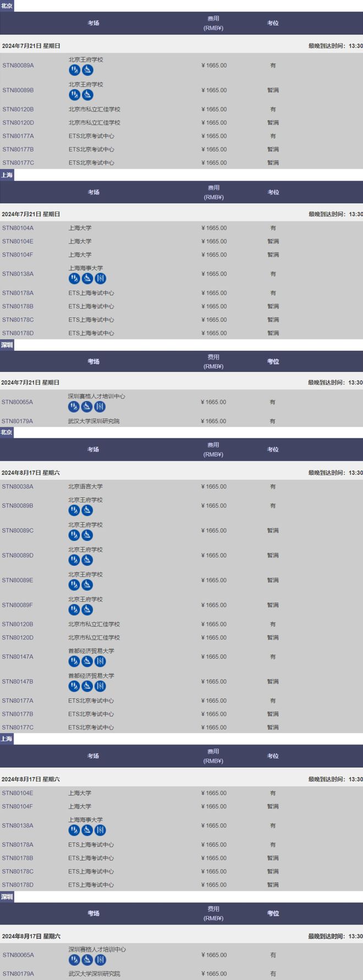Click 暂满 status in STN80089D row

point(273,555)
